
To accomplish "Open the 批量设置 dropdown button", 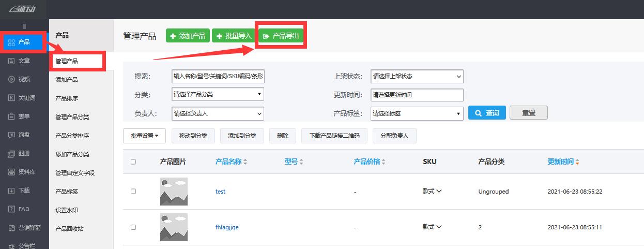I will click(144, 136).
